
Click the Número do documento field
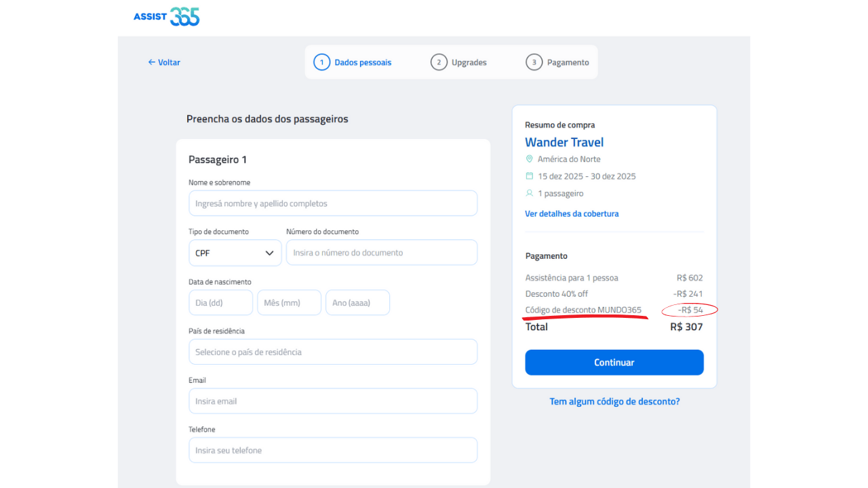[382, 253]
